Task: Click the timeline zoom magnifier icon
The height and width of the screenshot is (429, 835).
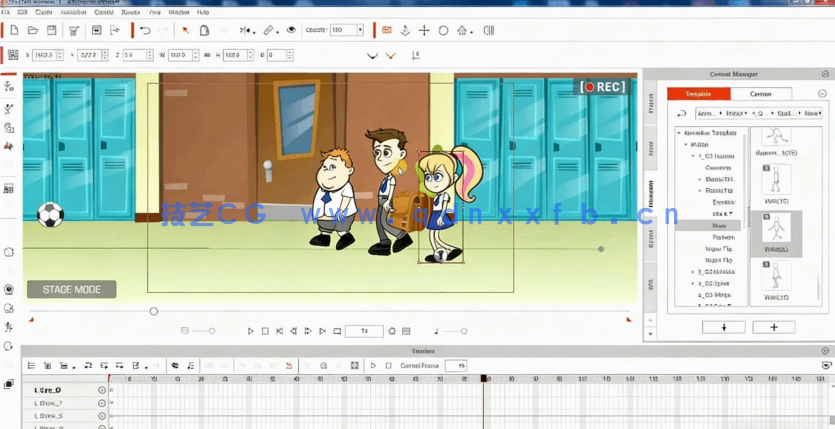Action: 323,366
